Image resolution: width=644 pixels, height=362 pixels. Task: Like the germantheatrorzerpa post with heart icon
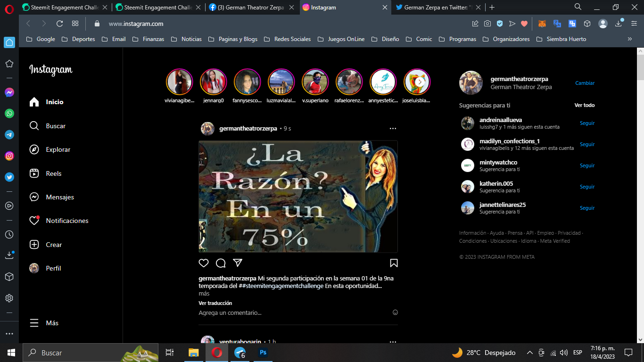[204, 263]
